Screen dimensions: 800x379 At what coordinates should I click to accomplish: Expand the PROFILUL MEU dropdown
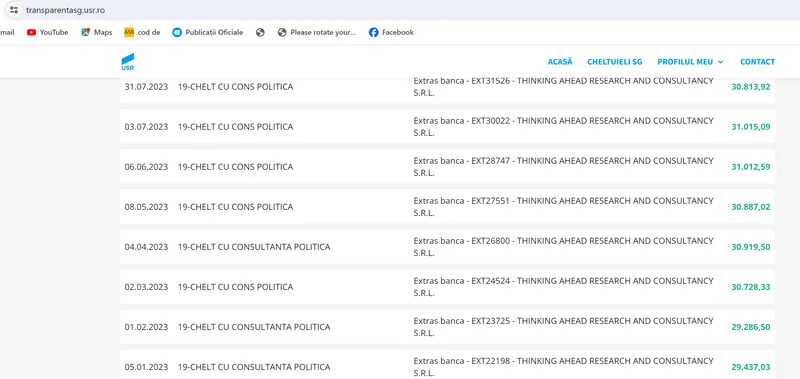tap(690, 62)
